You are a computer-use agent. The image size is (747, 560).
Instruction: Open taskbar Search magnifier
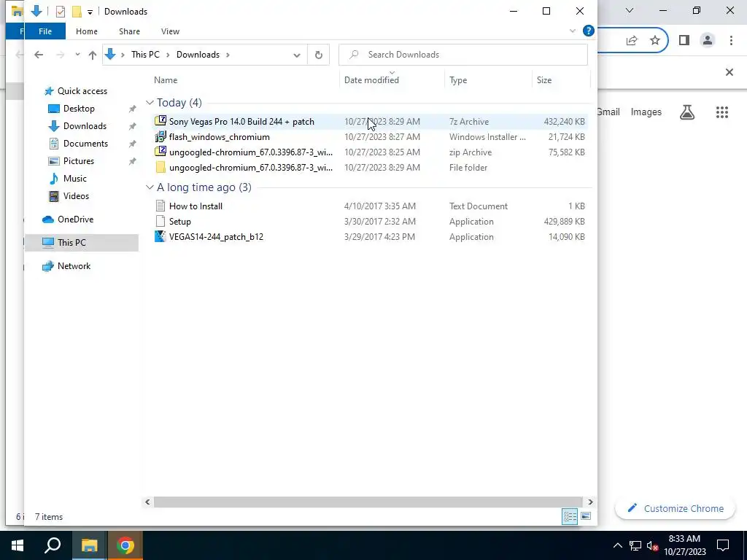point(53,545)
